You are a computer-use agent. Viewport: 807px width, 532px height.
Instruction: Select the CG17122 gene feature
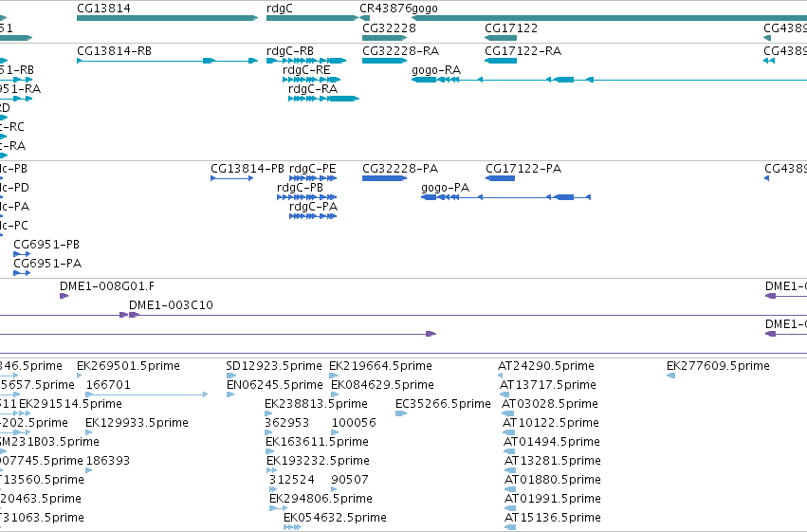tap(501, 38)
